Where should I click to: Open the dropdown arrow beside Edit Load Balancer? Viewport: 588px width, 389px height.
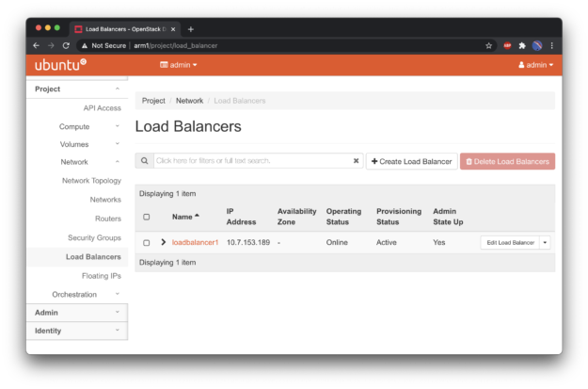tap(546, 243)
